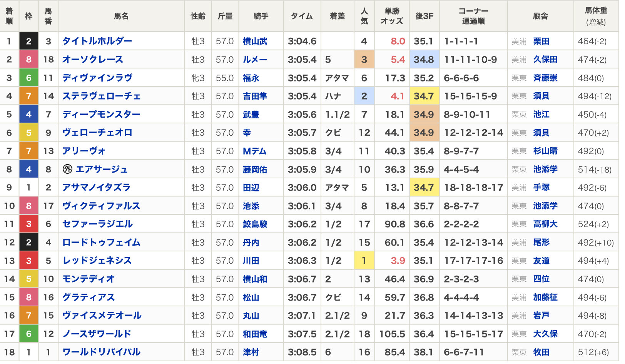Click trainer 大久保 link
Image resolution: width=625 pixels, height=364 pixels.
point(545,334)
